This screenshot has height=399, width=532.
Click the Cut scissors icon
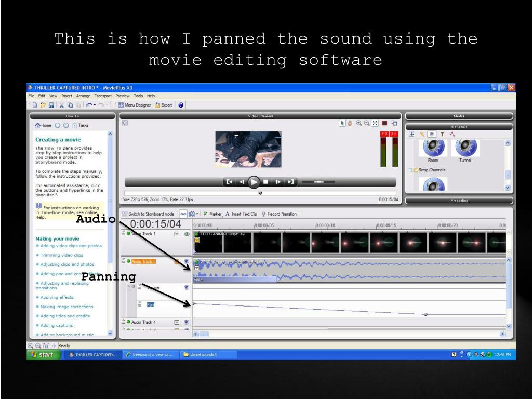coord(61,105)
